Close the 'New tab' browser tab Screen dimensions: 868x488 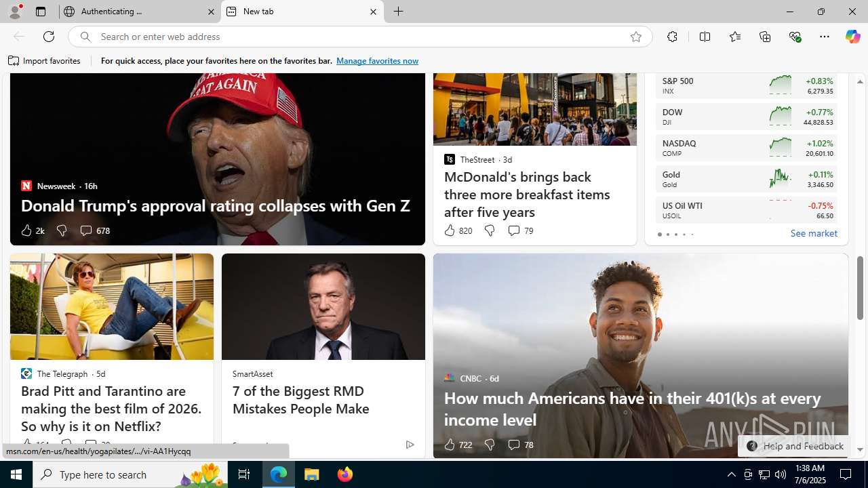click(x=373, y=12)
